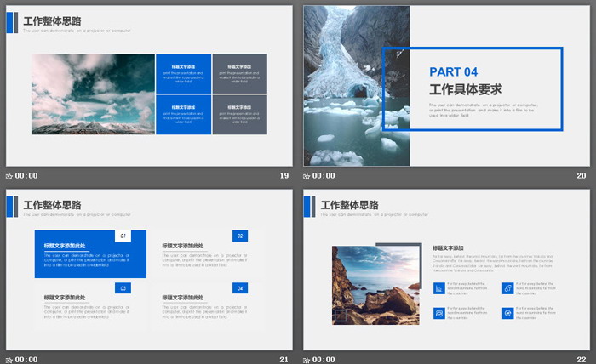Select the PART 04 glacier slide thumbnail
Viewport: 596px width, 364px height.
447,85
